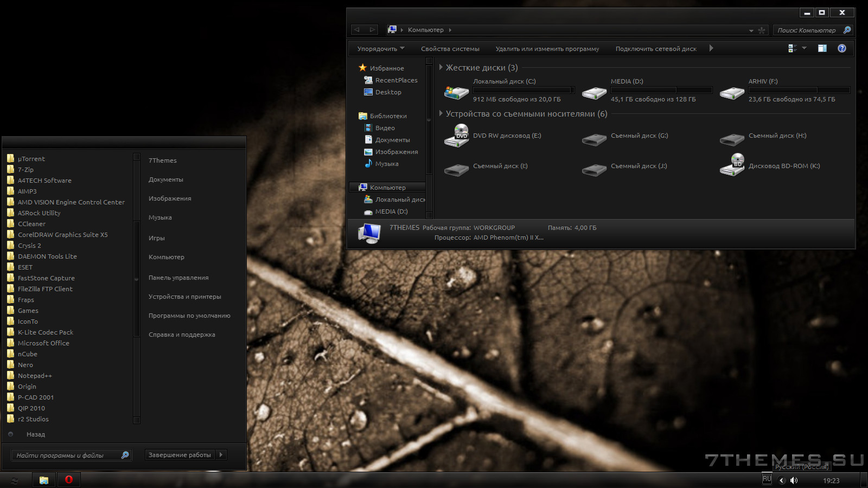868x488 pixels.
Task: Click the Shutdown button
Action: pyautogui.click(x=180, y=455)
